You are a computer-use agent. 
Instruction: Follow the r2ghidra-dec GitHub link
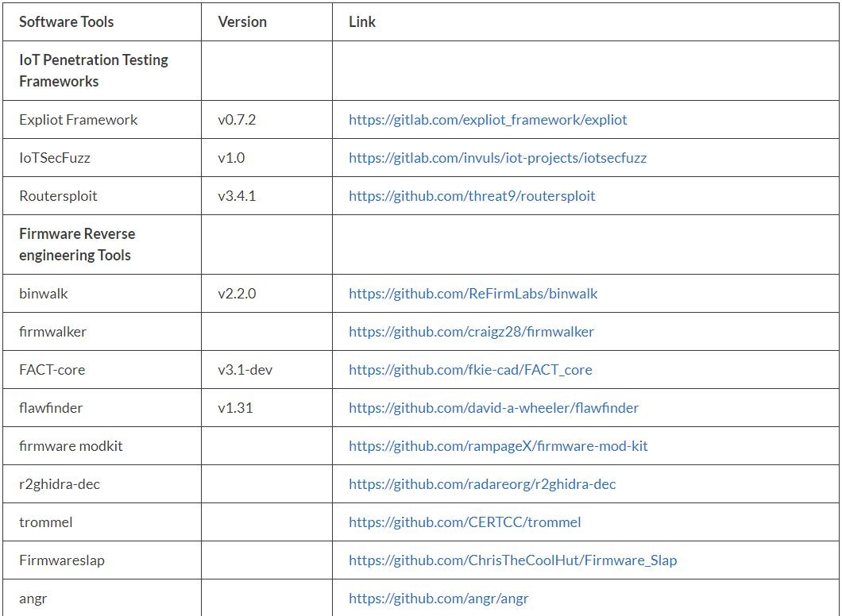click(x=481, y=484)
